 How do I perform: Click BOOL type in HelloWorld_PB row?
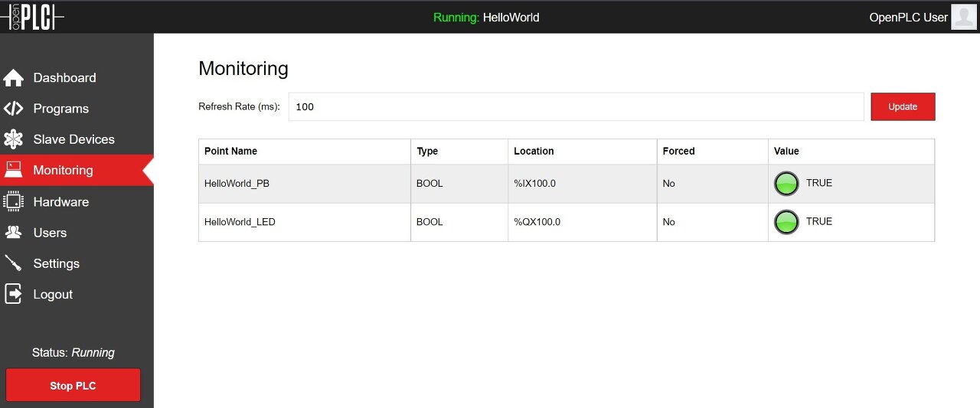click(430, 184)
